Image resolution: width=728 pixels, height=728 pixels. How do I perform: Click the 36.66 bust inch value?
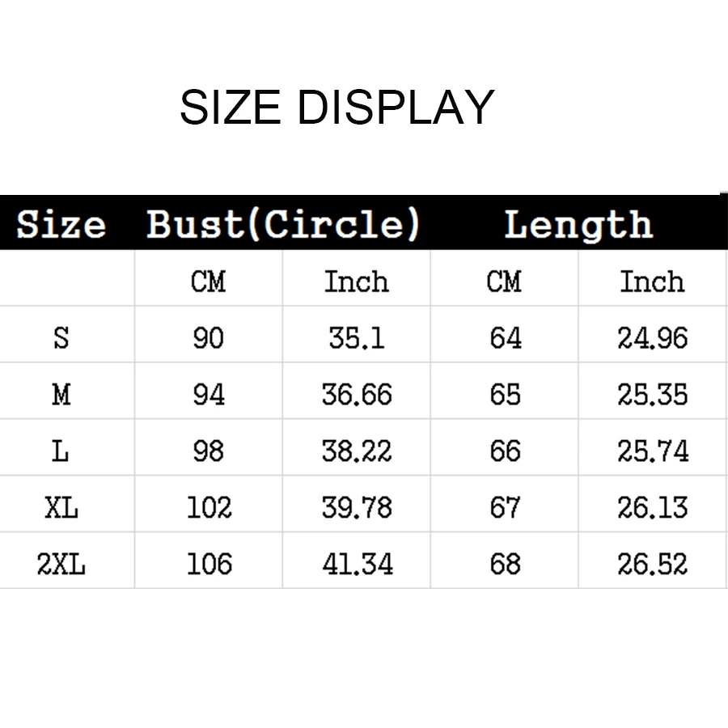[357, 395]
